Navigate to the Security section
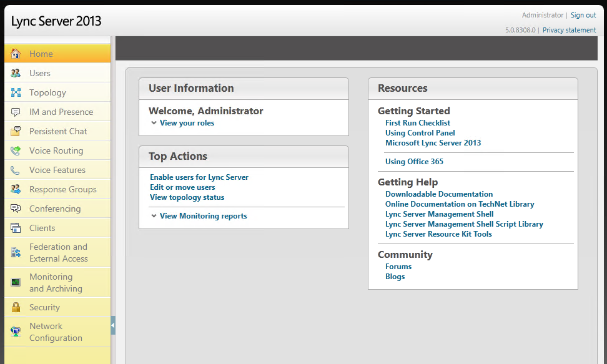This screenshot has width=607, height=364. (57, 307)
